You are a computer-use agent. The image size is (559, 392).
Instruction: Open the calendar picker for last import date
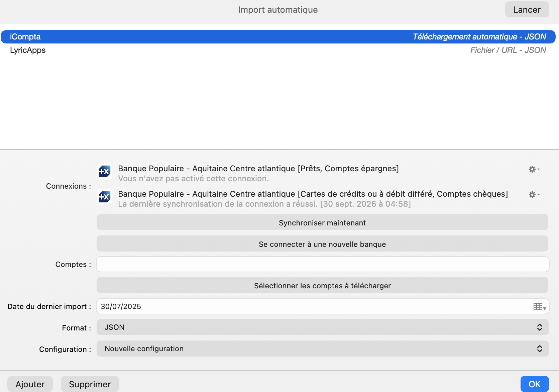(540, 307)
